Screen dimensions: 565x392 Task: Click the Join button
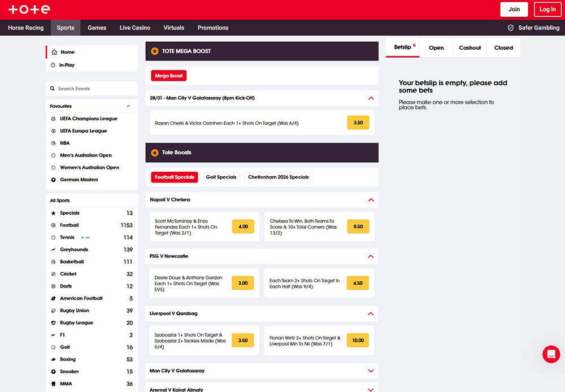click(514, 9)
